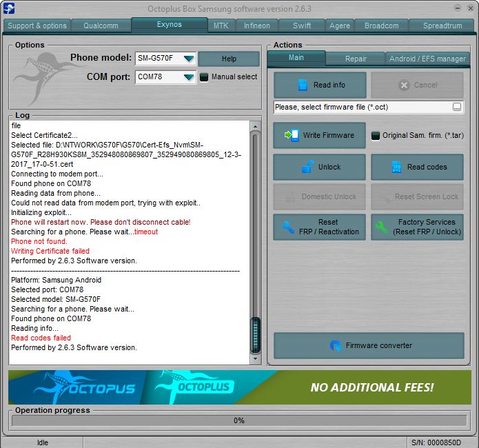Image resolution: width=479 pixels, height=448 pixels.
Task: Switch to Support & options tab
Action: pyautogui.click(x=37, y=26)
